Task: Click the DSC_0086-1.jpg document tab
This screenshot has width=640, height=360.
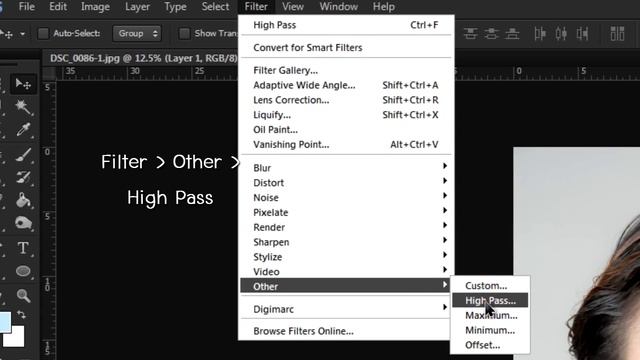Action: [143, 58]
